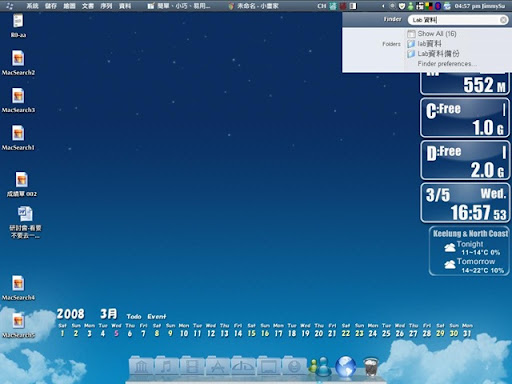512x384 pixels.
Task: Open the trash can in the dock
Action: point(371,367)
